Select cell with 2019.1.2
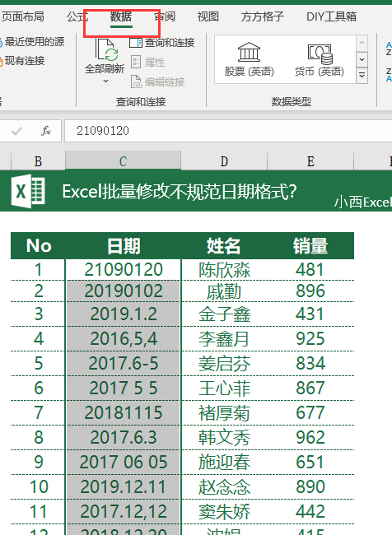The height and width of the screenshot is (535, 392). (x=123, y=314)
